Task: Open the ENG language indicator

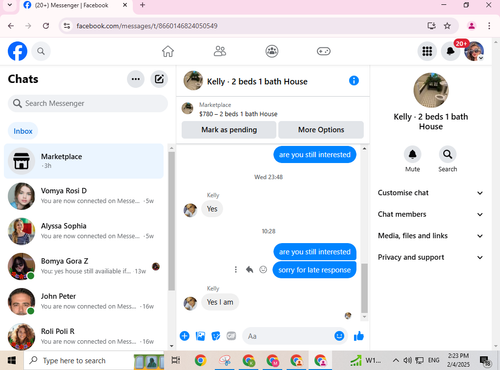Action: tap(433, 360)
